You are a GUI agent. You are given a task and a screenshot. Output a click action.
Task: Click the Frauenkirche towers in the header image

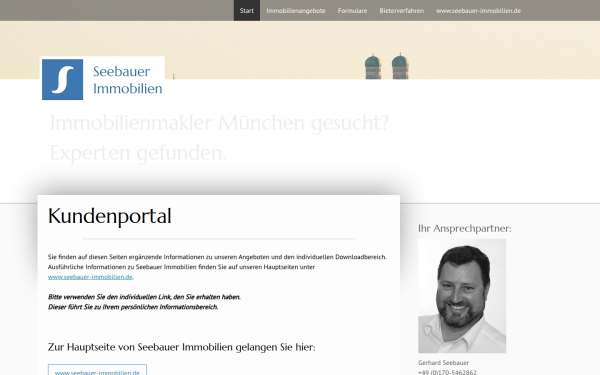[386, 66]
